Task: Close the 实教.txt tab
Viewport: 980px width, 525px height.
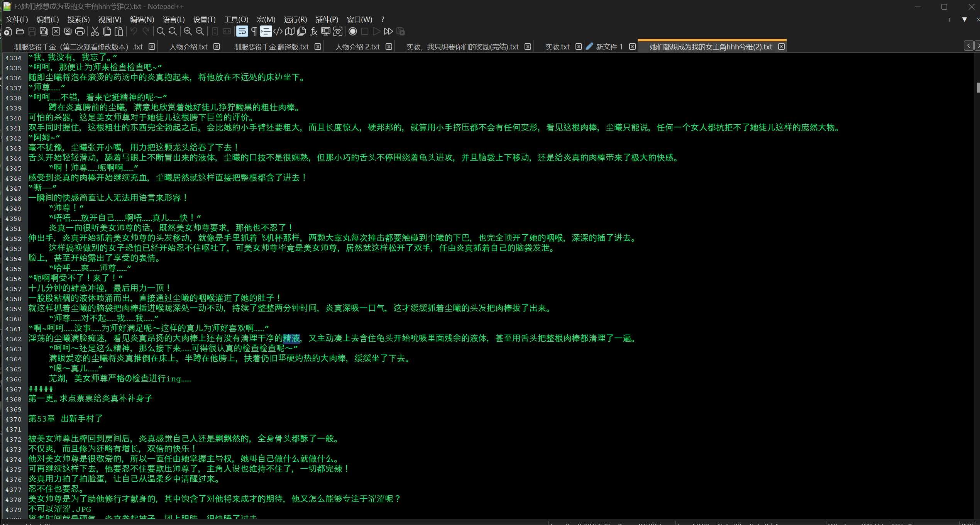Action: 579,47
